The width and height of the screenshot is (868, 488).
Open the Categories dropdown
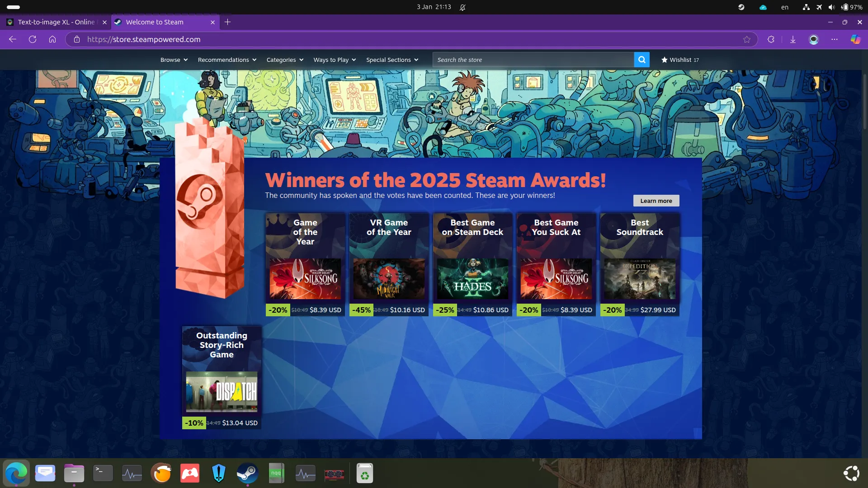(285, 60)
